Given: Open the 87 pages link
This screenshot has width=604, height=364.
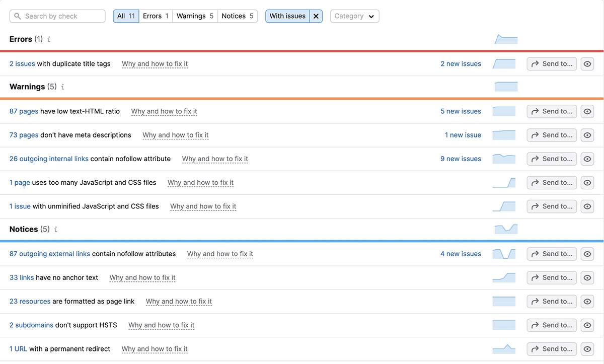Looking at the screenshot, I should 24,111.
